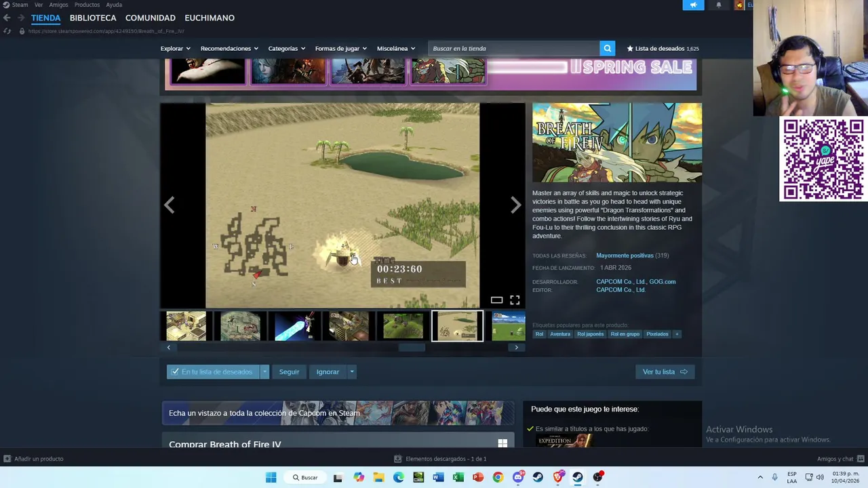Open the Steam announcements megaphone icon
This screenshot has height=488, width=868.
pyautogui.click(x=693, y=5)
